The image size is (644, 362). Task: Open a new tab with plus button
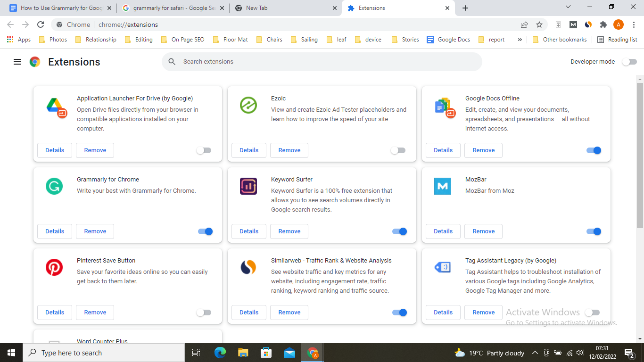click(x=465, y=8)
